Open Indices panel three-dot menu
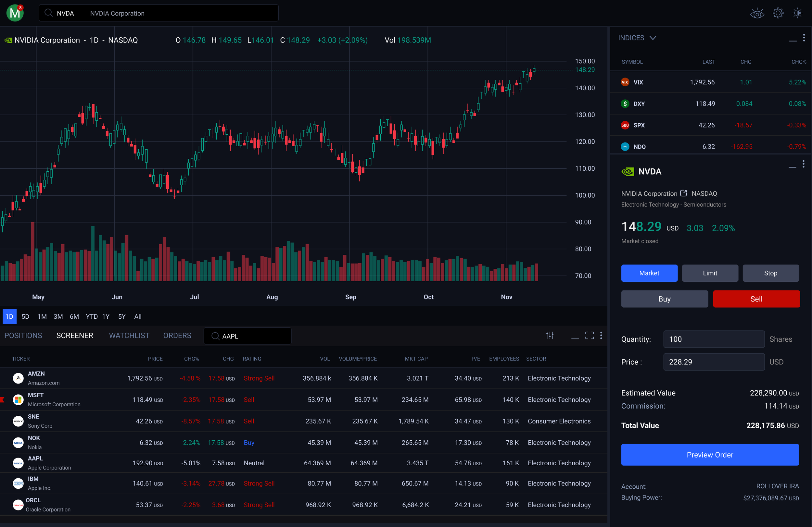The width and height of the screenshot is (812, 527). (804, 38)
